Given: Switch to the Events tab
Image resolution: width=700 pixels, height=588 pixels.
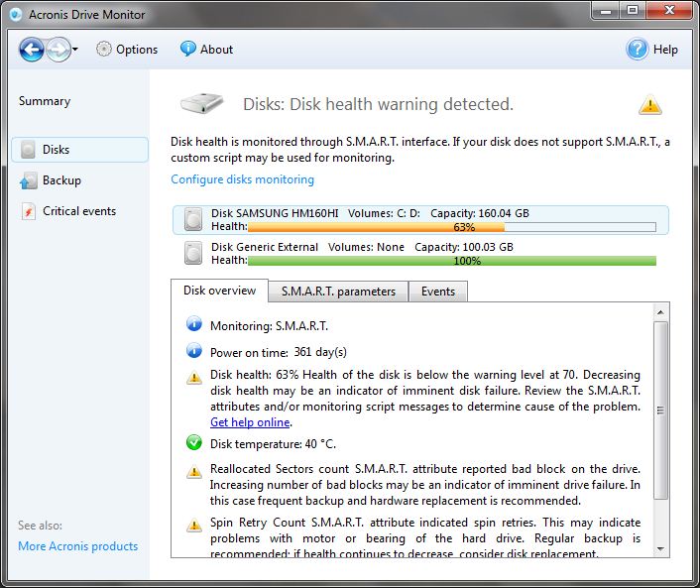Looking at the screenshot, I should (x=438, y=292).
